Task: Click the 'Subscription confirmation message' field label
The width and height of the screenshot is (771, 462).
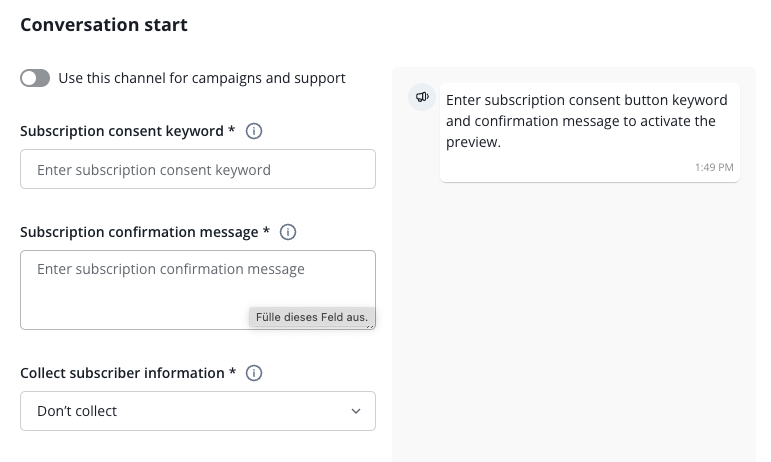Action: coord(138,232)
